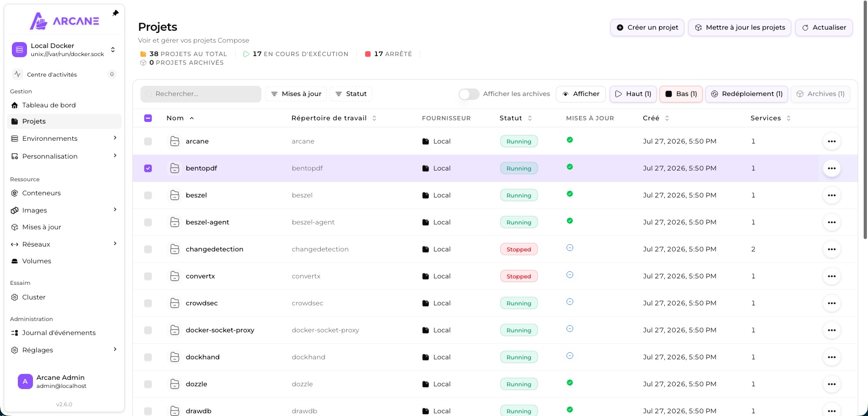This screenshot has width=868, height=416.
Task: Check the docker-socket-proxy row checkbox
Action: tap(148, 330)
